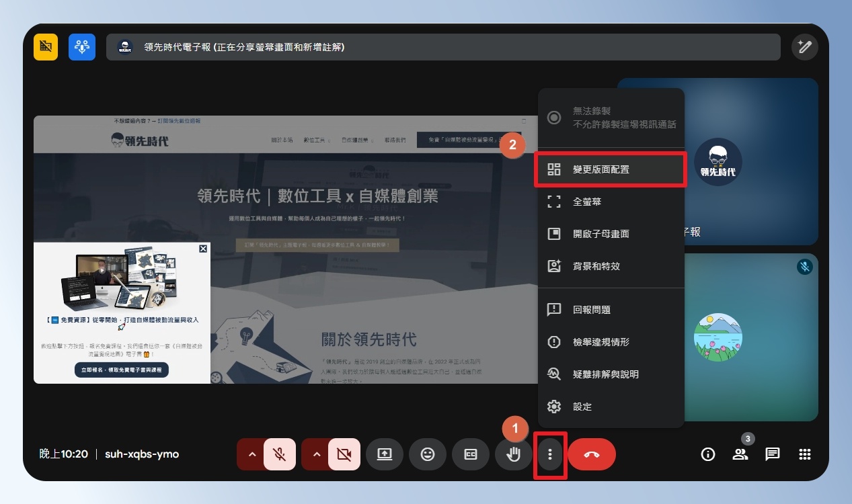Click the 領先時代 logo on shared webpage
Screen dimensions: 852x504
point(140,140)
